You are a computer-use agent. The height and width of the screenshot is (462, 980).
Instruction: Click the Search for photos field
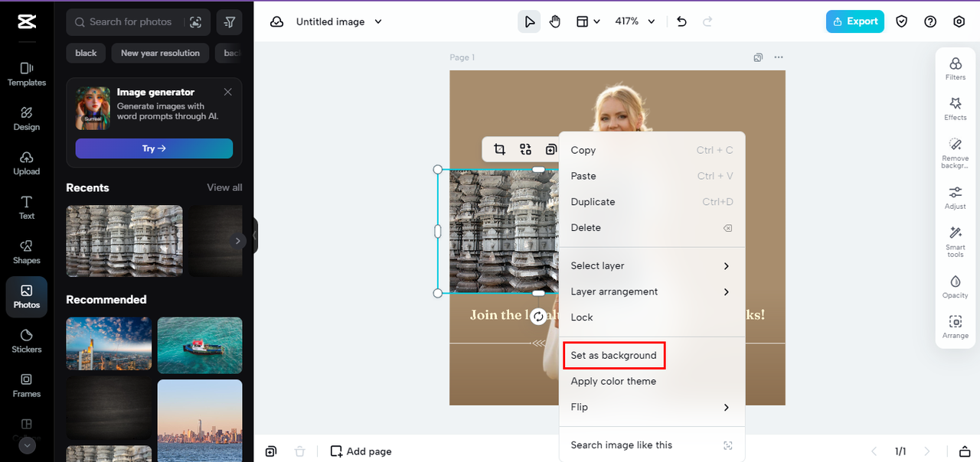click(130, 22)
